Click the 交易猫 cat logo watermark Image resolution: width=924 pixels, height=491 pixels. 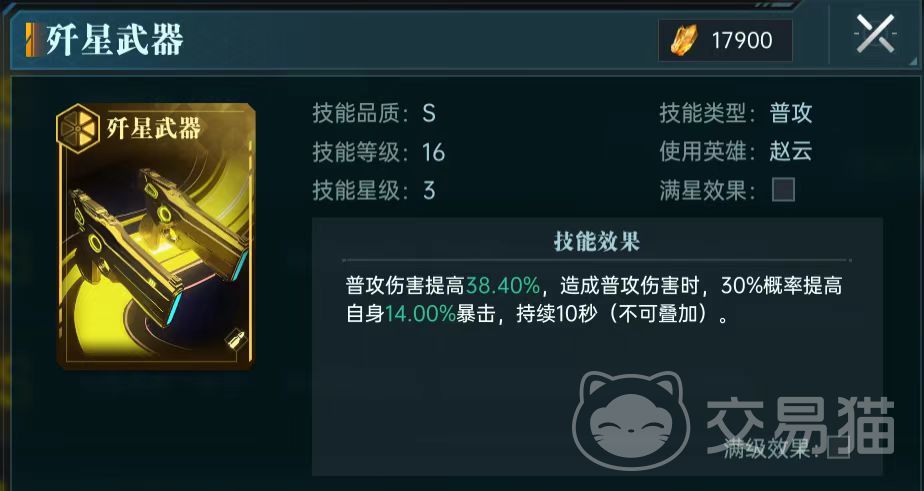[631, 420]
